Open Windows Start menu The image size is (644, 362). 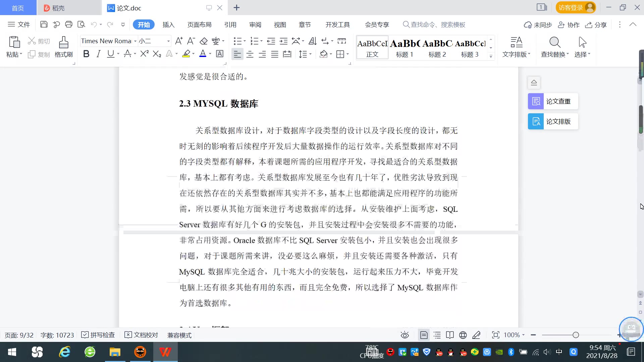12,352
